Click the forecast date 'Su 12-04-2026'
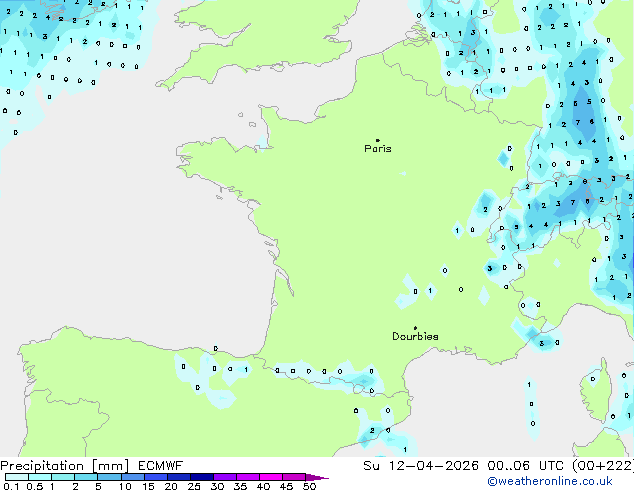This screenshot has width=634, height=490. pos(421,466)
